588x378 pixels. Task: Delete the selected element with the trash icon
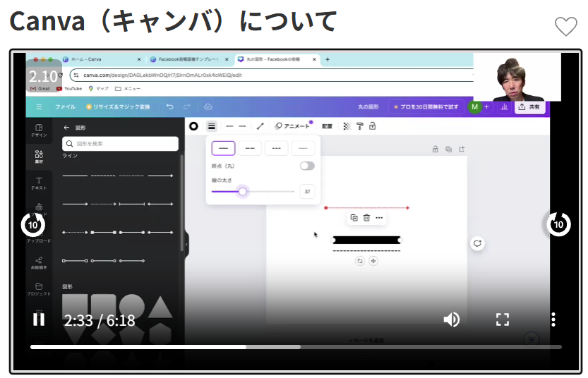[x=366, y=218]
